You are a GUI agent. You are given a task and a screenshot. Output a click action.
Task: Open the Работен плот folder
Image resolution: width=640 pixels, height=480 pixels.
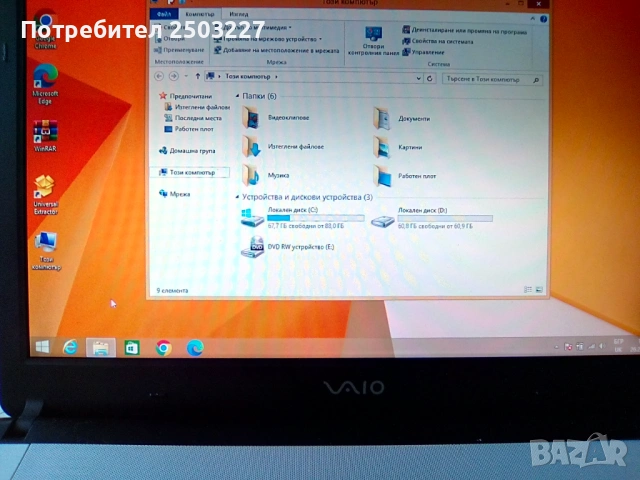[x=404, y=176]
